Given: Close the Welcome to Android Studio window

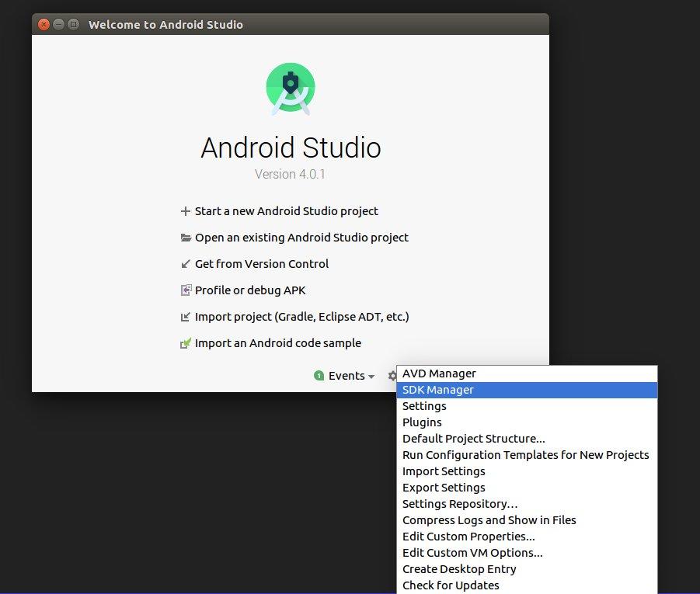Looking at the screenshot, I should pyautogui.click(x=44, y=24).
